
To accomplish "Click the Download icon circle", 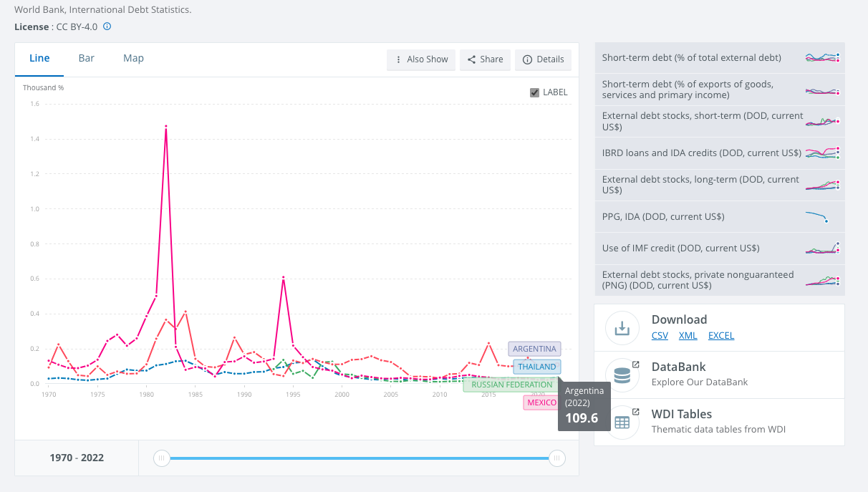I will (622, 328).
